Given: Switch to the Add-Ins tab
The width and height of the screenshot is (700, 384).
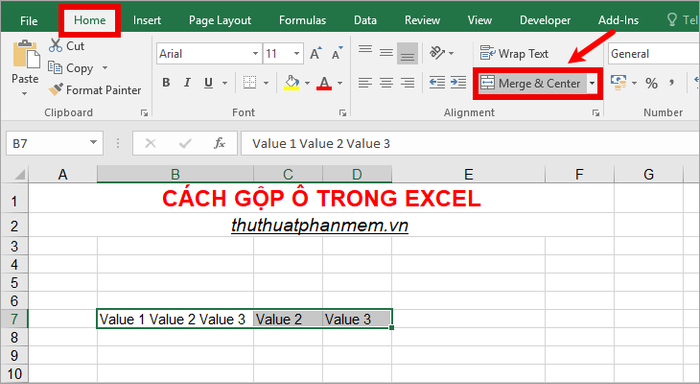Looking at the screenshot, I should coord(618,20).
